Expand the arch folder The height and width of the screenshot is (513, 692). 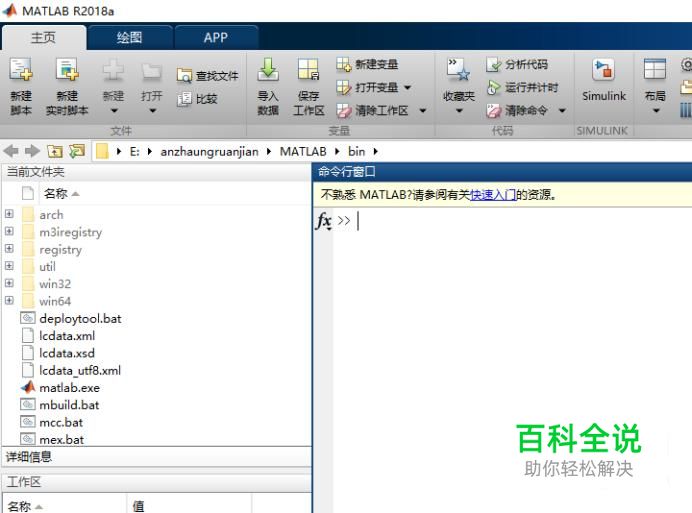(x=9, y=214)
